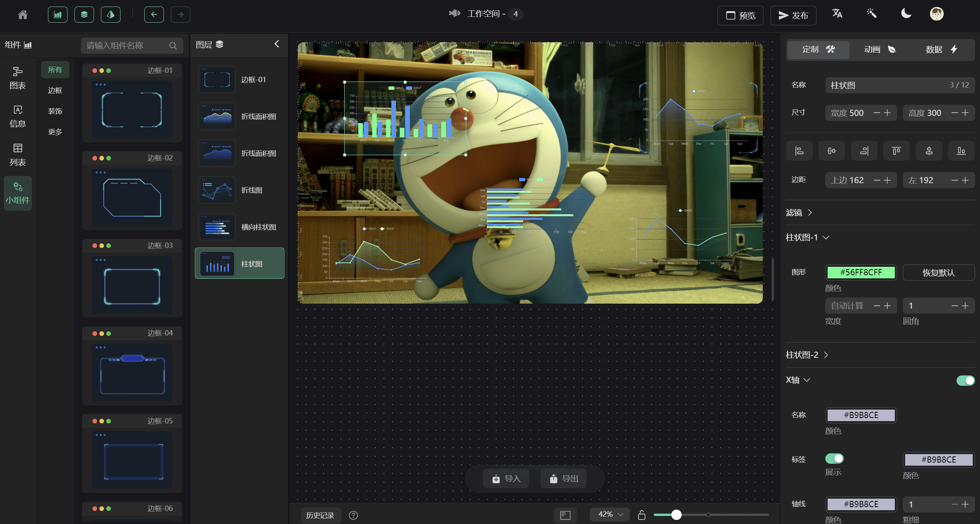The width and height of the screenshot is (980, 524).
Task: Click the 图表 charts sidebar icon
Action: [x=18, y=78]
